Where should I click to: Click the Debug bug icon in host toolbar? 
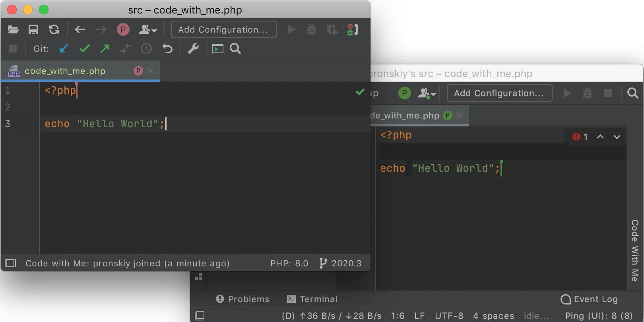tap(312, 30)
